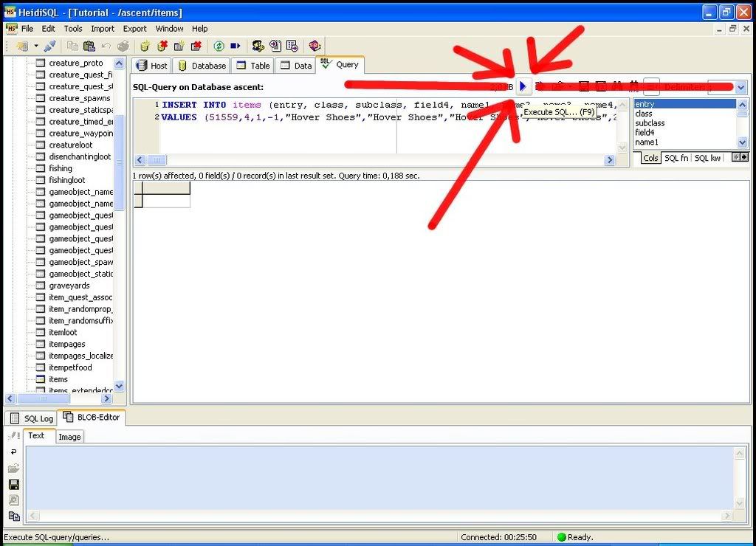Click the Execute SQL play button

pos(523,87)
